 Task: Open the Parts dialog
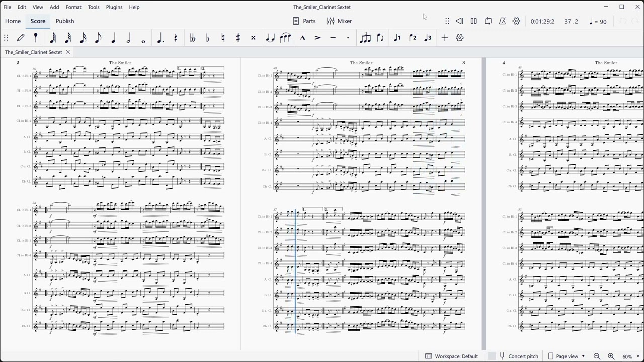[304, 21]
